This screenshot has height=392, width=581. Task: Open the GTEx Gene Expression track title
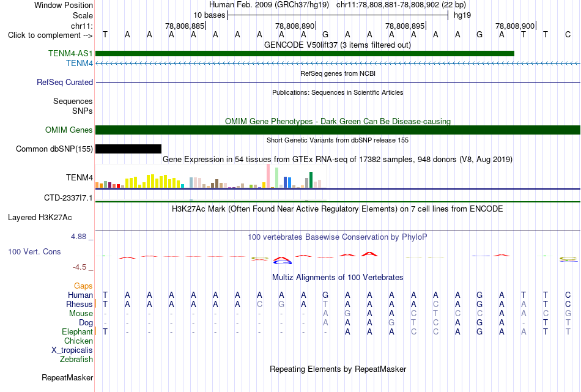pyautogui.click(x=338, y=160)
